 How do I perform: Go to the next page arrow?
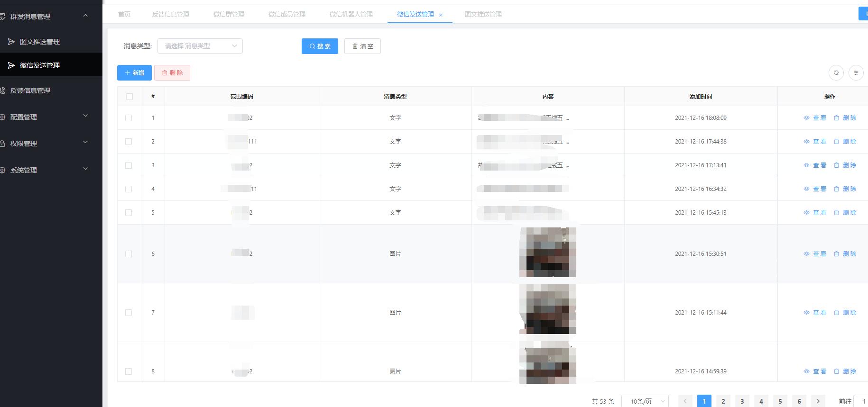coord(818,401)
